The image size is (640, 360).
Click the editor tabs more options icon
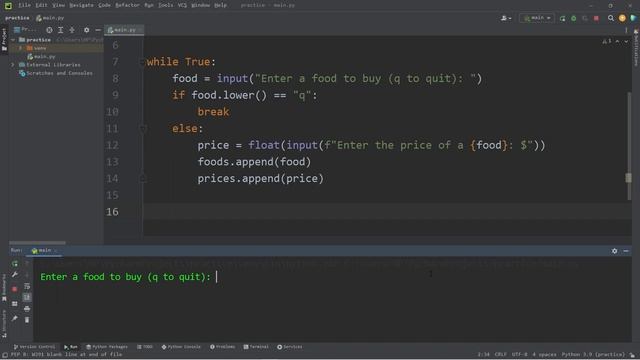626,30
